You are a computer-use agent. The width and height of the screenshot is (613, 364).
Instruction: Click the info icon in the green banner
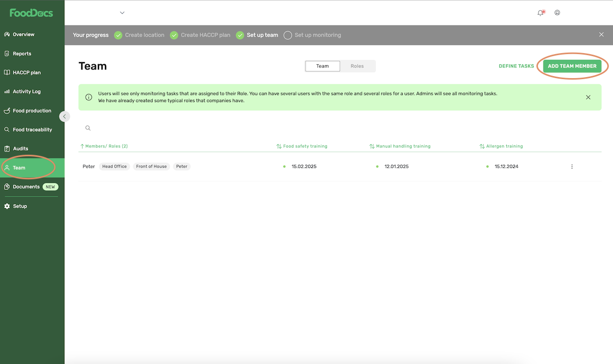click(x=88, y=97)
